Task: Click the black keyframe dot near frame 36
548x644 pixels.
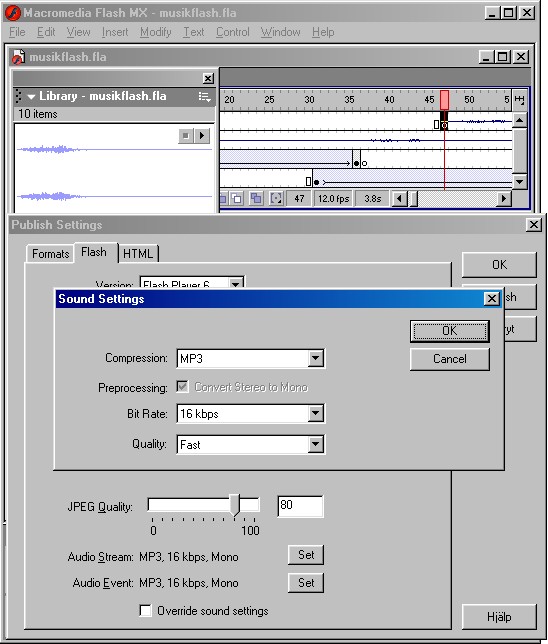Action: pyautogui.click(x=356, y=163)
